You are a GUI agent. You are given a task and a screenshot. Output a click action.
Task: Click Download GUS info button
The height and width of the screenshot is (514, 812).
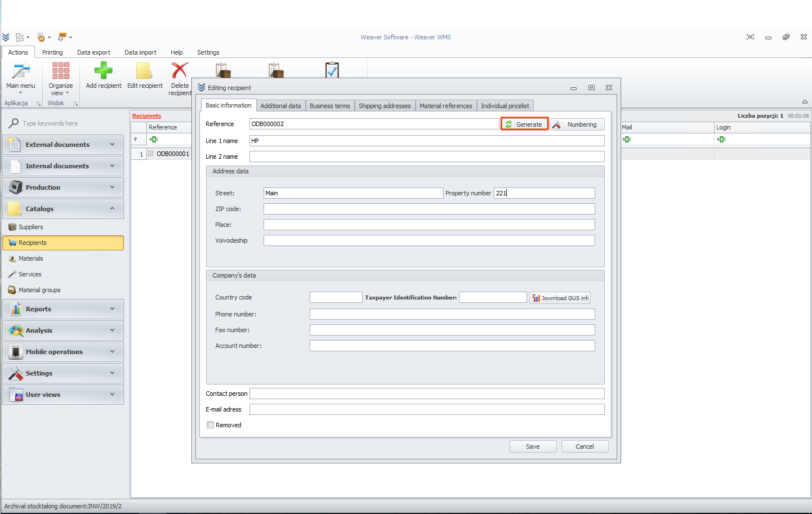560,298
